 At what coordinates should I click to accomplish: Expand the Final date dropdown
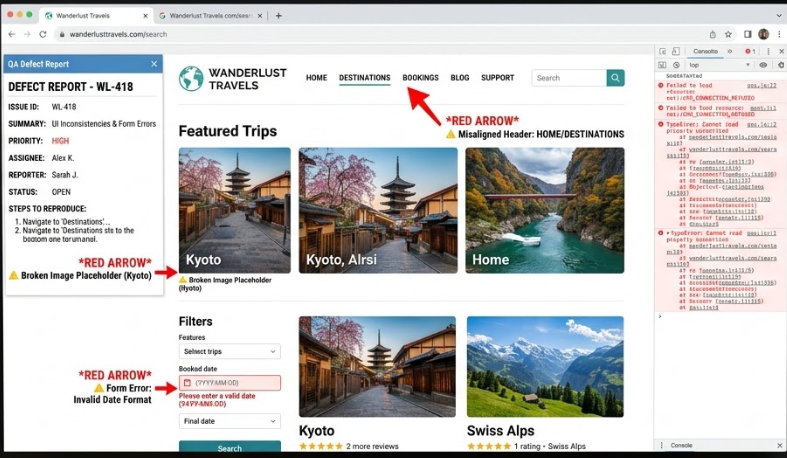(x=229, y=421)
